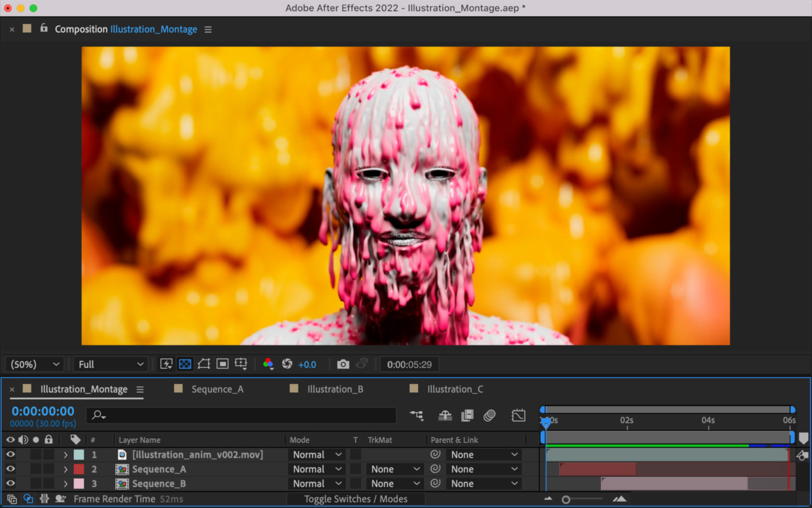
Task: Click the timeline layer search field
Action: tap(242, 415)
